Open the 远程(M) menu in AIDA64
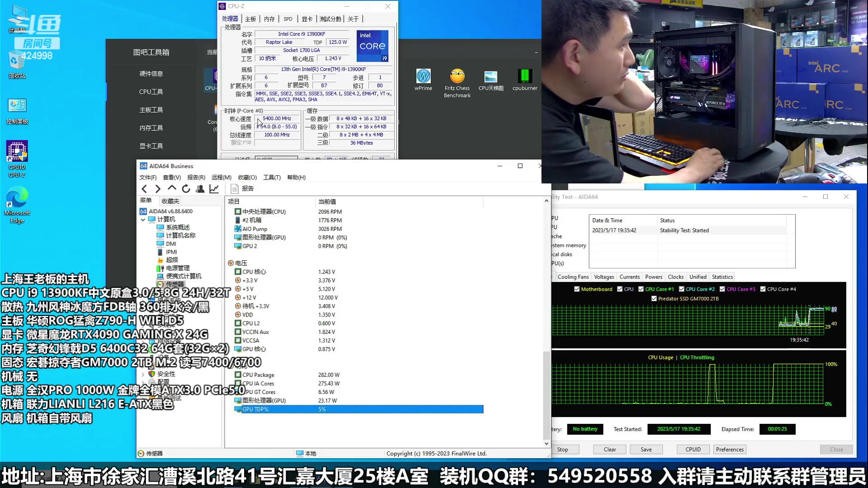This screenshot has width=868, height=488. tap(222, 177)
